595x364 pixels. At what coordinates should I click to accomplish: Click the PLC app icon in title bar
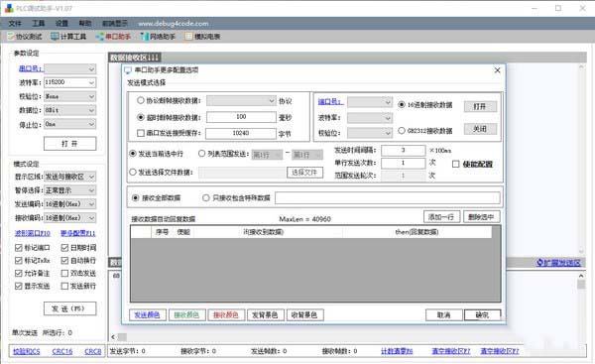[x=9, y=8]
